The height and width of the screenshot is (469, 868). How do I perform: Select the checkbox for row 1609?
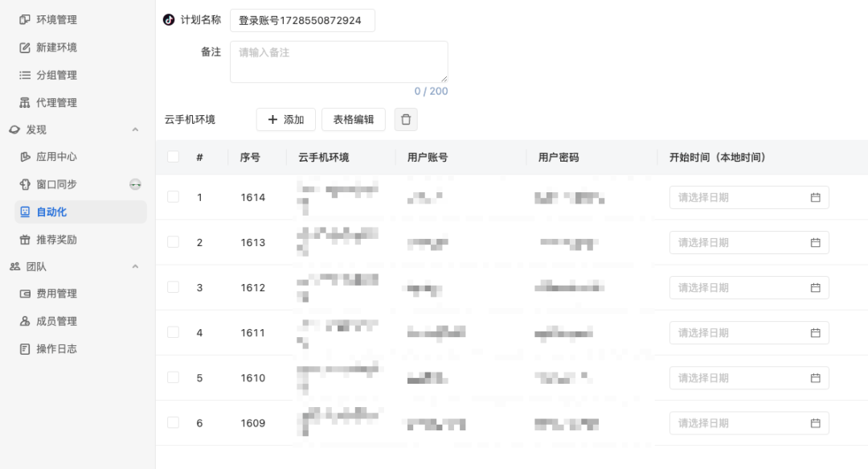coord(174,422)
